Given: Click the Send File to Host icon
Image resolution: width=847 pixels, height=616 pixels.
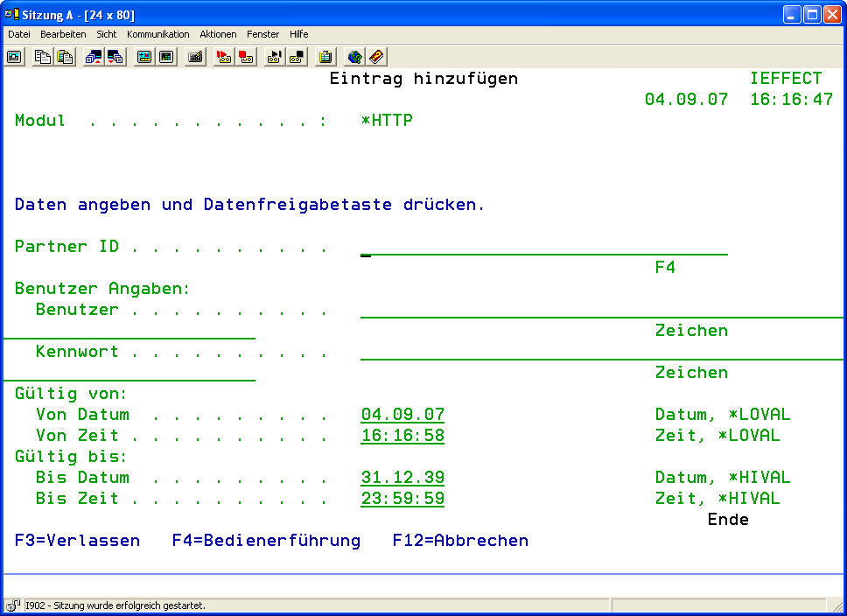Looking at the screenshot, I should [x=93, y=57].
